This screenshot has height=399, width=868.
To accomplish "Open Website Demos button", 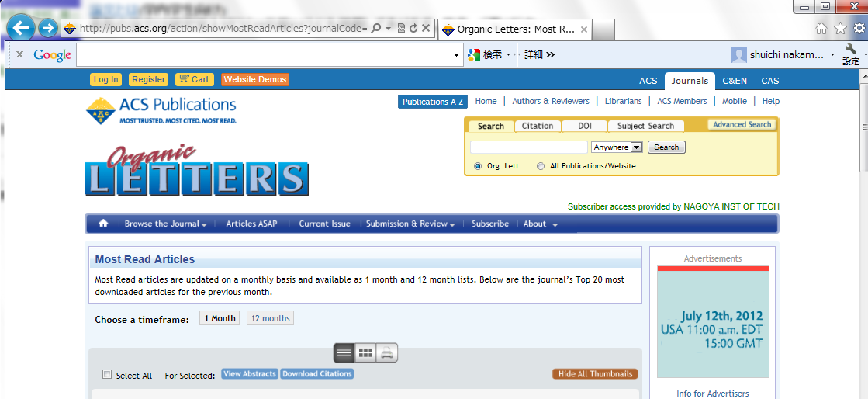I will pyautogui.click(x=255, y=79).
